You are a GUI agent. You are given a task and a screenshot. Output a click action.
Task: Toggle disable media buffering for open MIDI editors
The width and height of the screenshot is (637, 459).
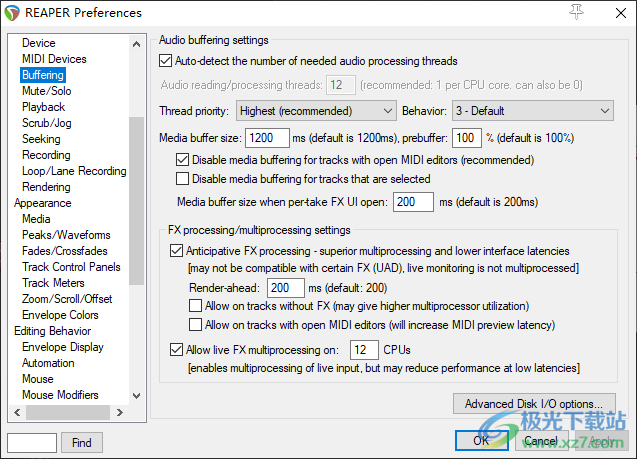pos(182,159)
